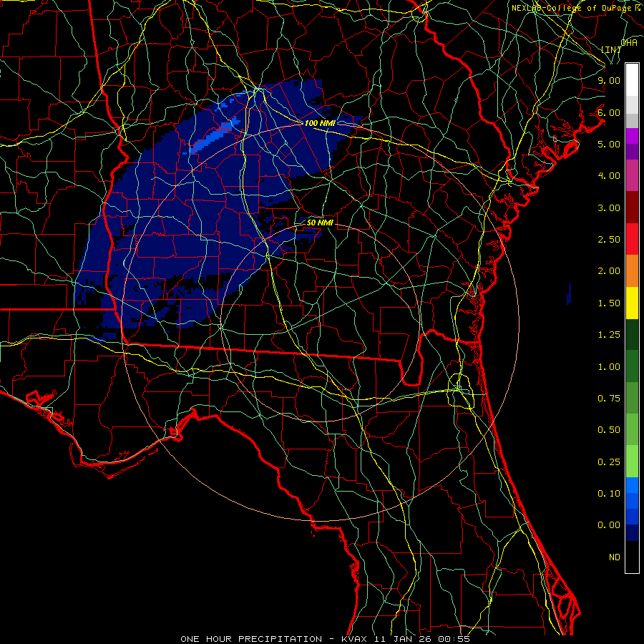
Task: Pick the yellow legend swatch near 1.50
Action: tap(632, 303)
